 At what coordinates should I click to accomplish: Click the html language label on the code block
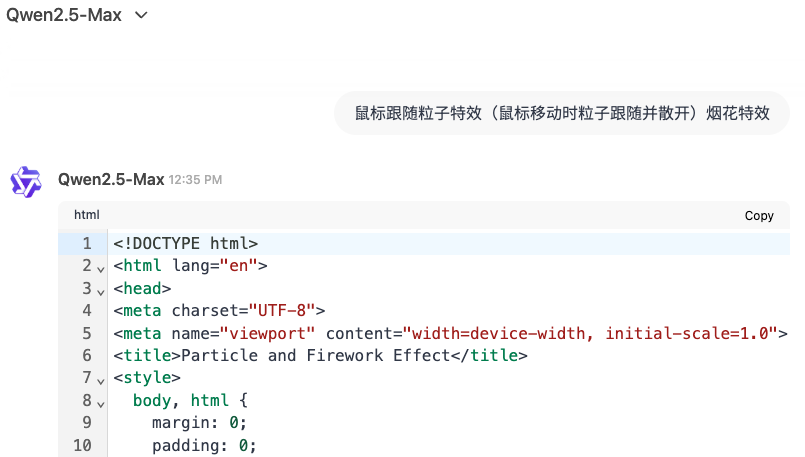point(87,215)
